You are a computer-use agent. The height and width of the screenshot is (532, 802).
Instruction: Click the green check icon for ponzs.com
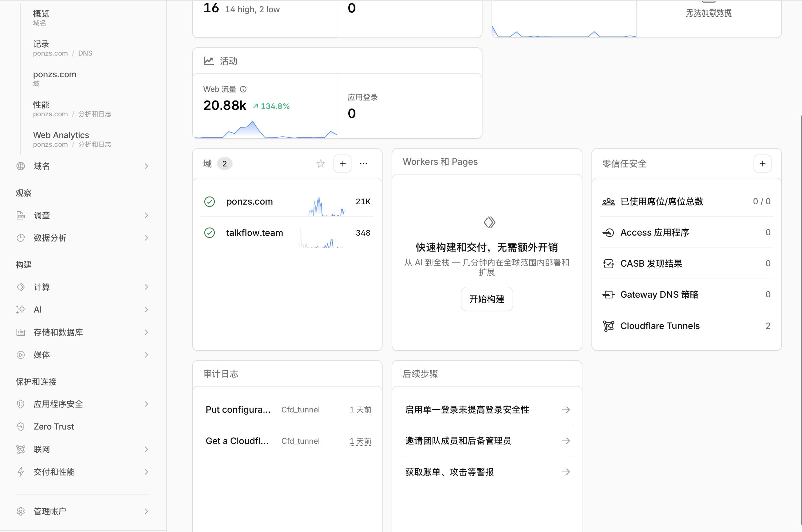210,202
